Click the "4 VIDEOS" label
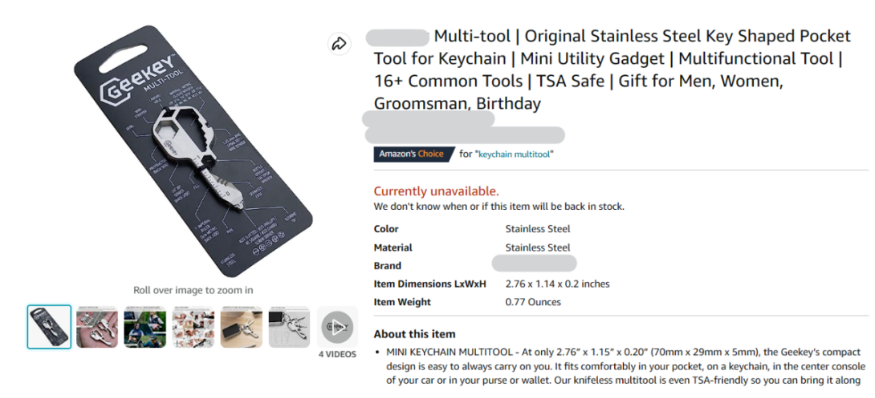 click(337, 354)
